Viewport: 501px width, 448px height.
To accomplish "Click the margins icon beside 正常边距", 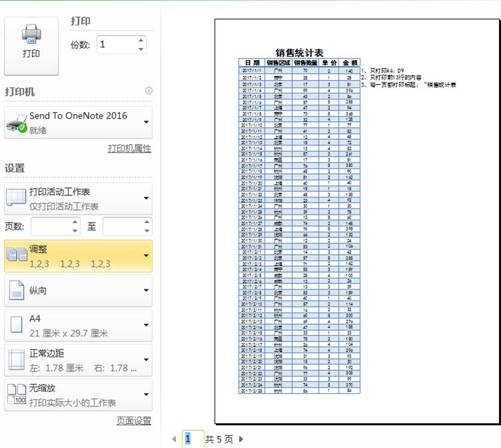I will click(16, 360).
